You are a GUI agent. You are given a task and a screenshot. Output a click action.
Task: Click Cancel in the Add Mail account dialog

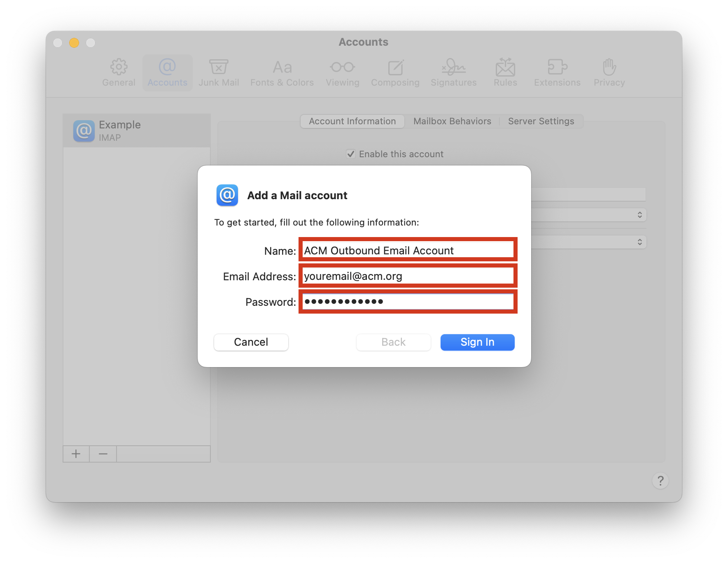coord(251,342)
